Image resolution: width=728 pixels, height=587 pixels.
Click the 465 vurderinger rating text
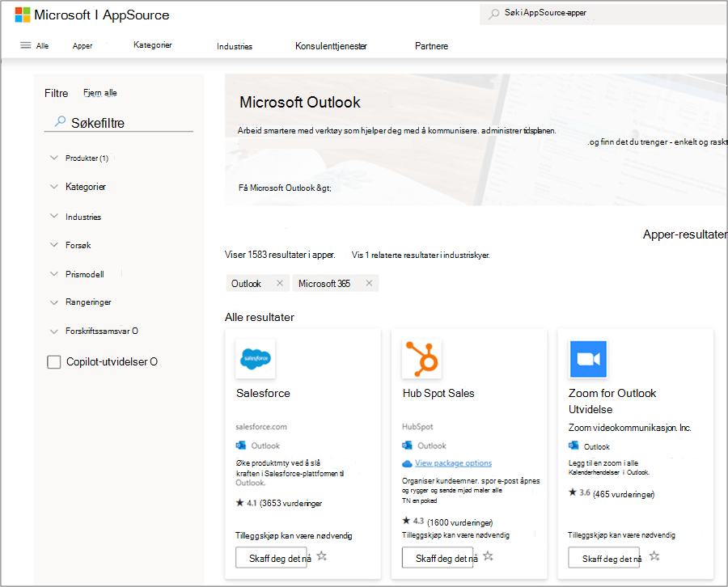pos(624,494)
